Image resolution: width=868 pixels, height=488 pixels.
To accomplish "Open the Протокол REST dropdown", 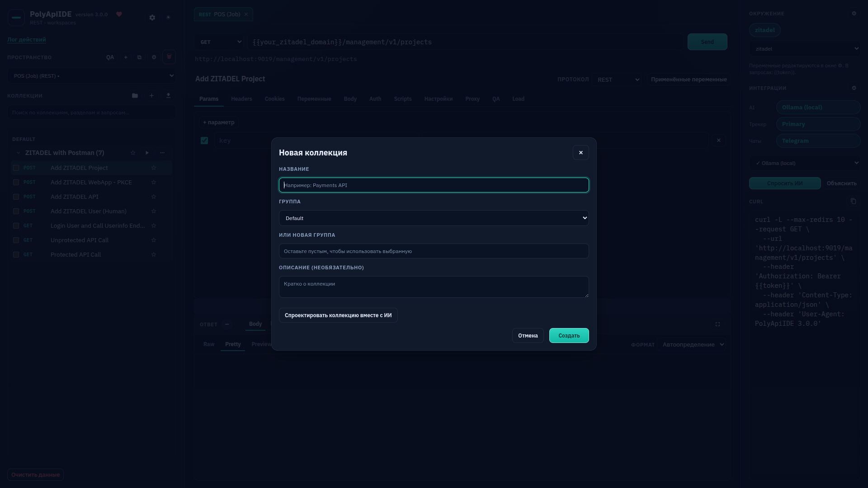I will (617, 80).
